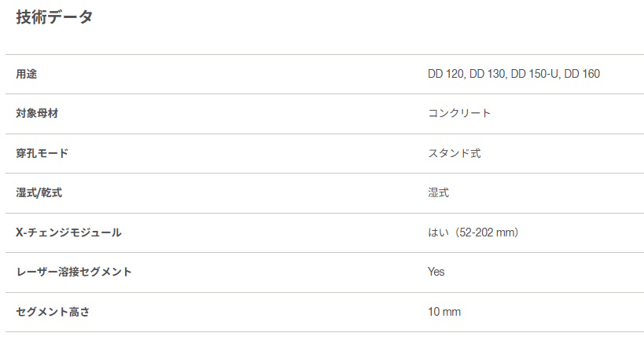
Task: Select the 湿式/乾式 row label
Action: pyautogui.click(x=39, y=193)
